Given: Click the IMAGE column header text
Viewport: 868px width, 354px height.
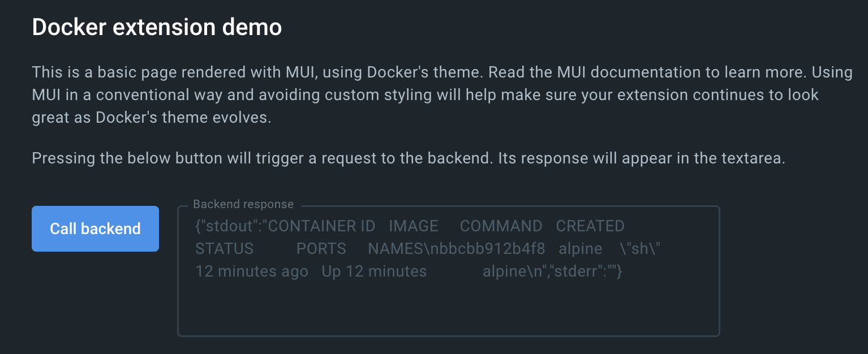Looking at the screenshot, I should [414, 226].
